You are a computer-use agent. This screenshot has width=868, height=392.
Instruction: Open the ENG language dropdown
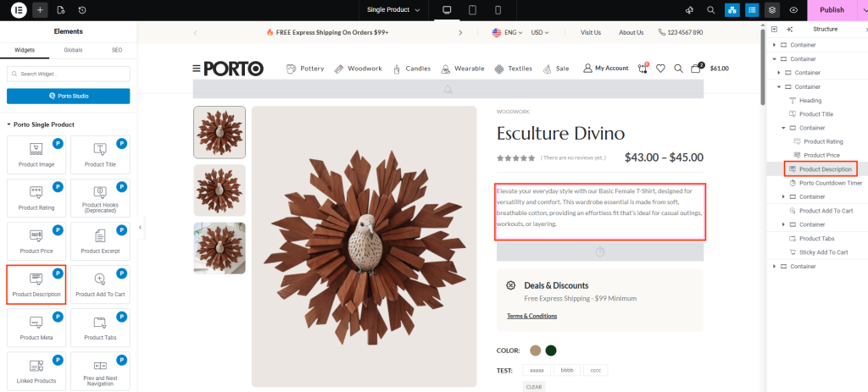(507, 32)
